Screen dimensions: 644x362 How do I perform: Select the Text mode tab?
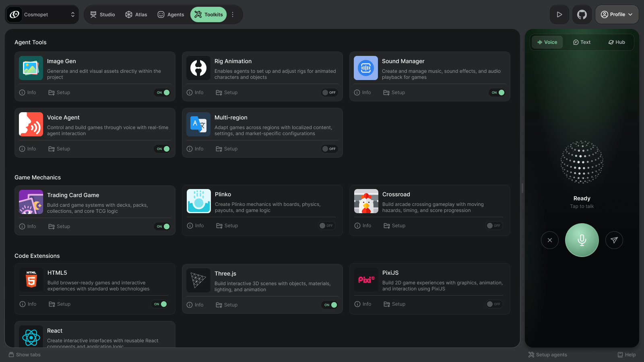click(x=582, y=42)
